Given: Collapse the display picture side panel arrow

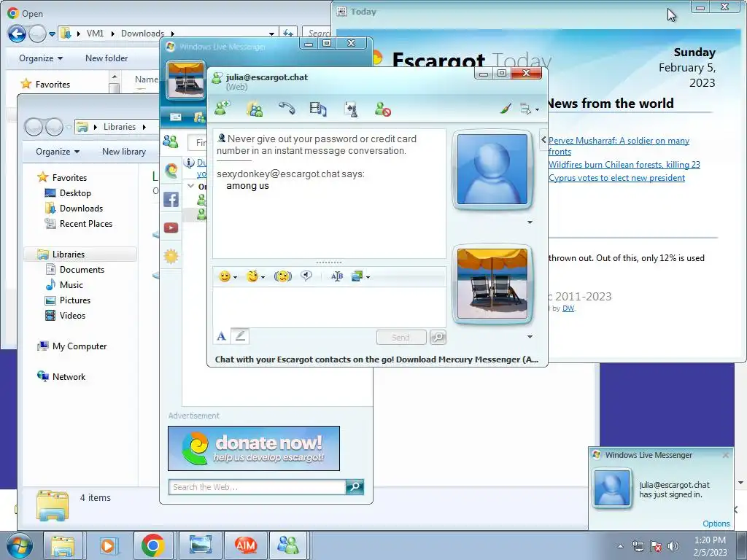Looking at the screenshot, I should point(543,139).
